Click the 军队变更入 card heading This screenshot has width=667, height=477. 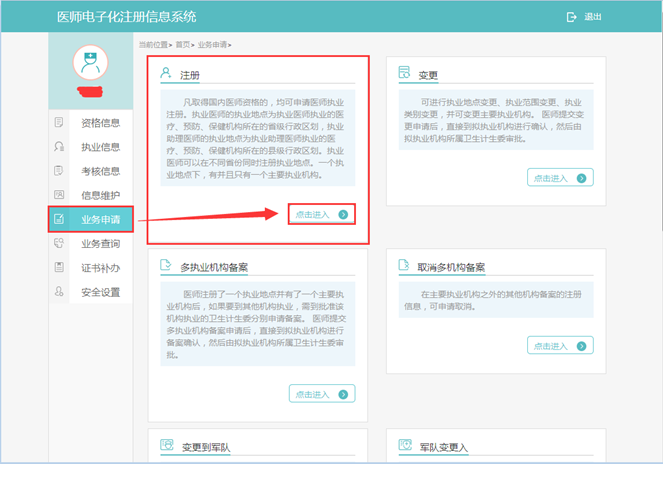coord(441,446)
